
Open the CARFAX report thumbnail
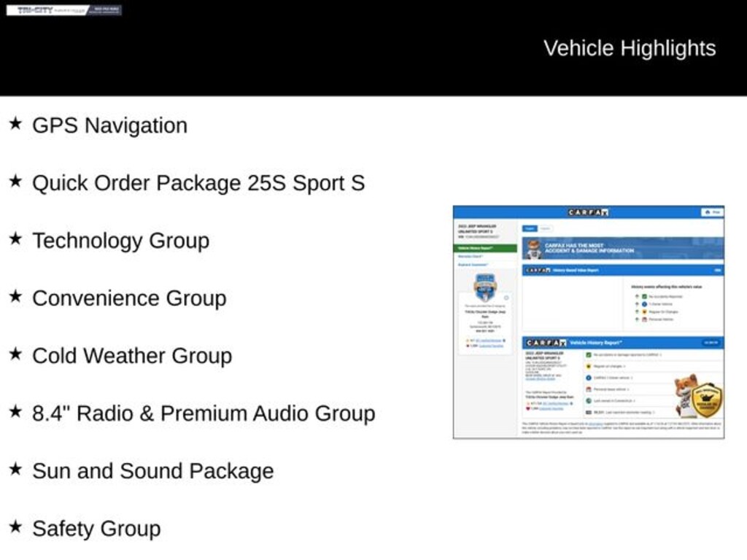(x=588, y=322)
